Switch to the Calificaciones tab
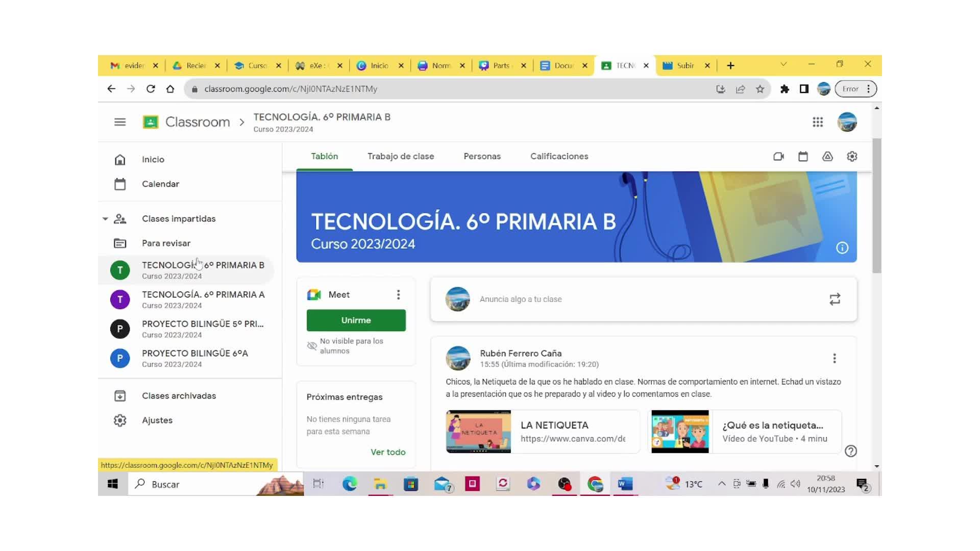980x551 pixels. pyautogui.click(x=559, y=157)
